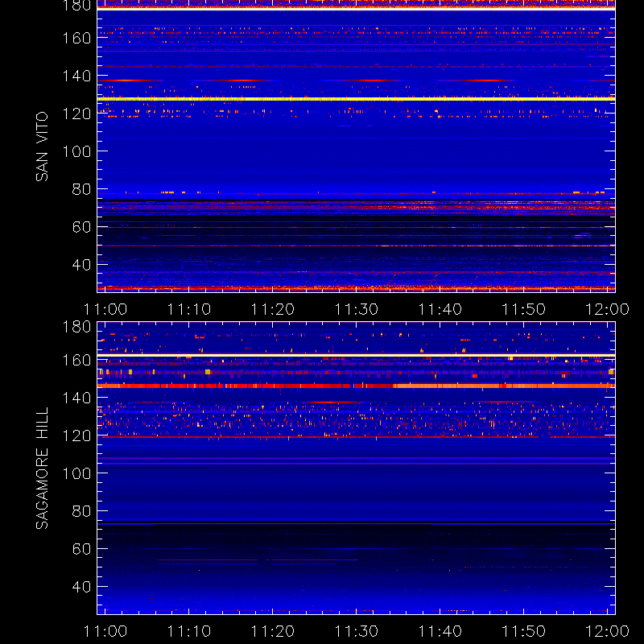Pick the 180 tick label on Sagamore Hill axis
Viewport: 644px width, 644px height.
pos(76,327)
